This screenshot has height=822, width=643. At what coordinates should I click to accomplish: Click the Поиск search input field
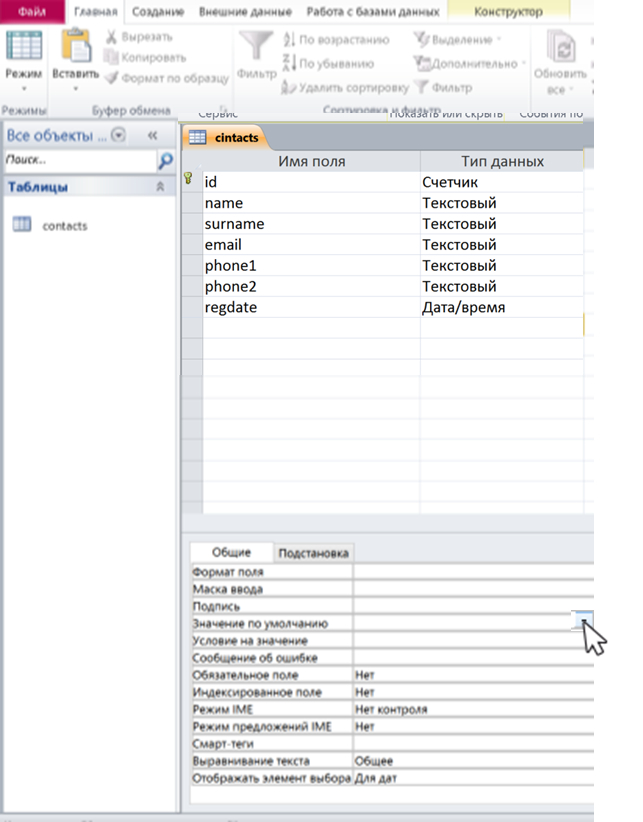click(78, 160)
